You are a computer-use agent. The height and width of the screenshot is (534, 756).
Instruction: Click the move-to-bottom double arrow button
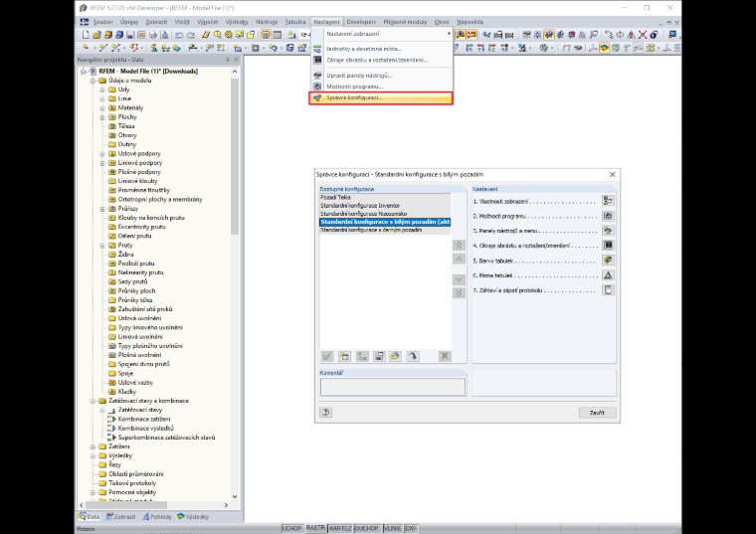[x=459, y=292]
